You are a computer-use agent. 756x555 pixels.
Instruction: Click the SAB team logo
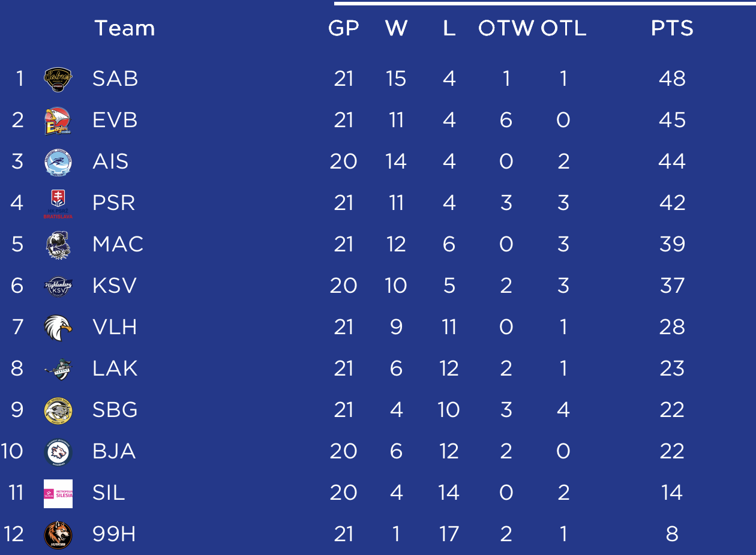pos(58,79)
